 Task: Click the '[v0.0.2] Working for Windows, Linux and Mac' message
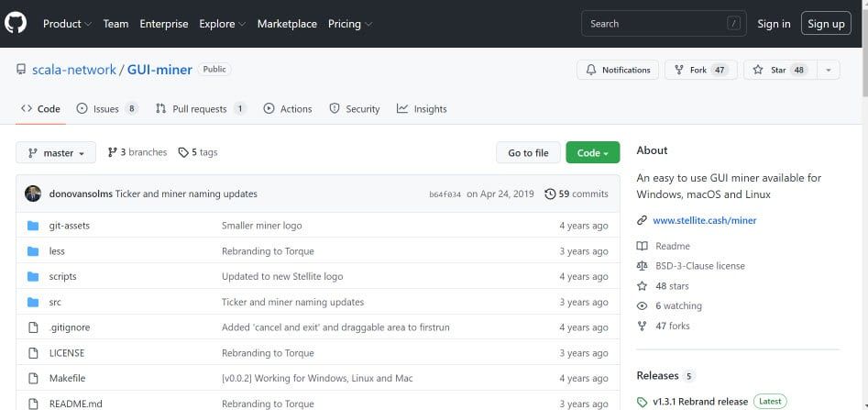click(317, 379)
